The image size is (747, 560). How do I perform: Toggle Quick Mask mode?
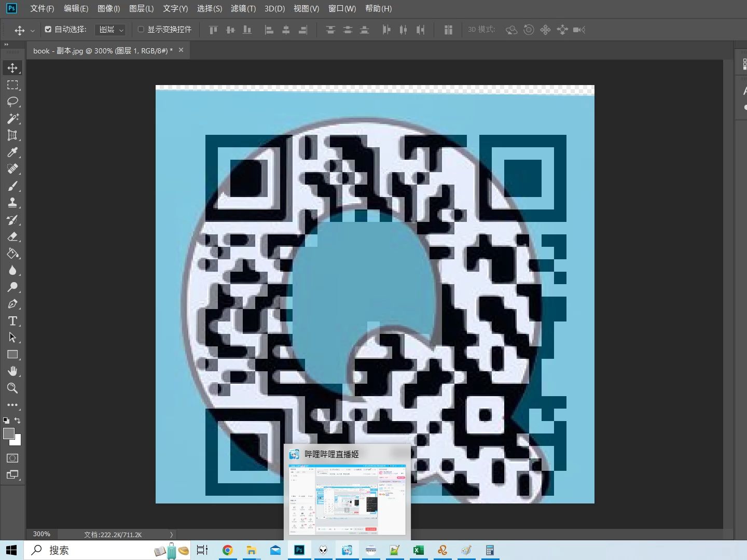pos(12,458)
